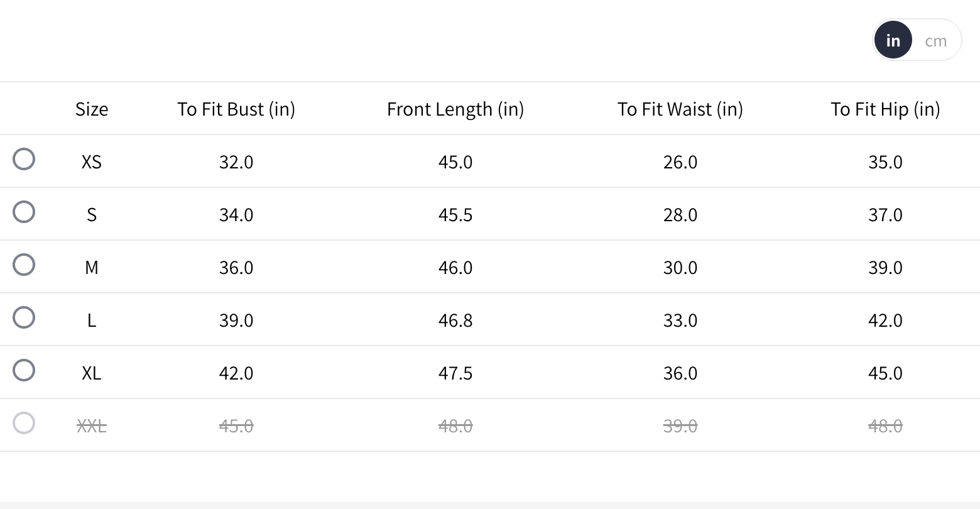Choose the XL size radio button
Screen dimensions: 980x509
click(x=24, y=370)
